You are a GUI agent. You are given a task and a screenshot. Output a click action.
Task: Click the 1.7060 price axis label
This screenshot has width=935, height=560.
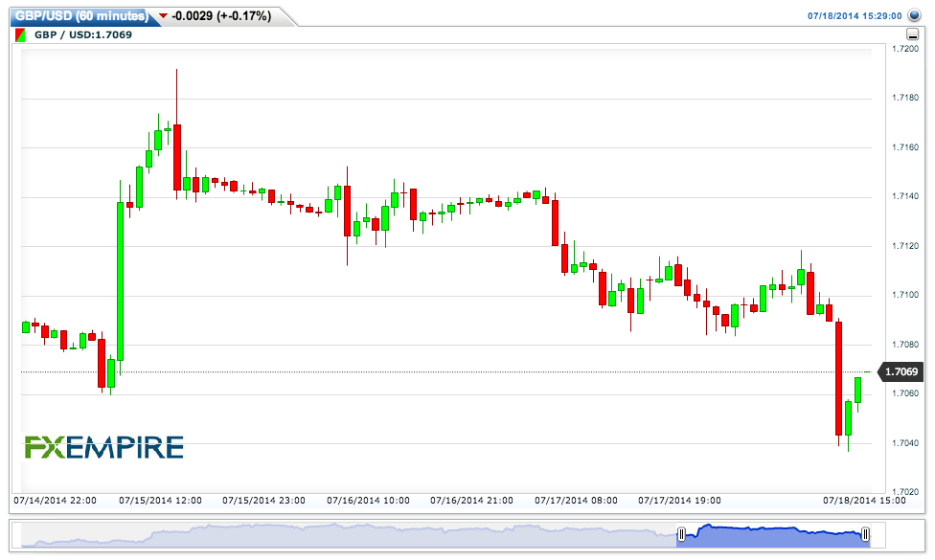[x=904, y=393]
